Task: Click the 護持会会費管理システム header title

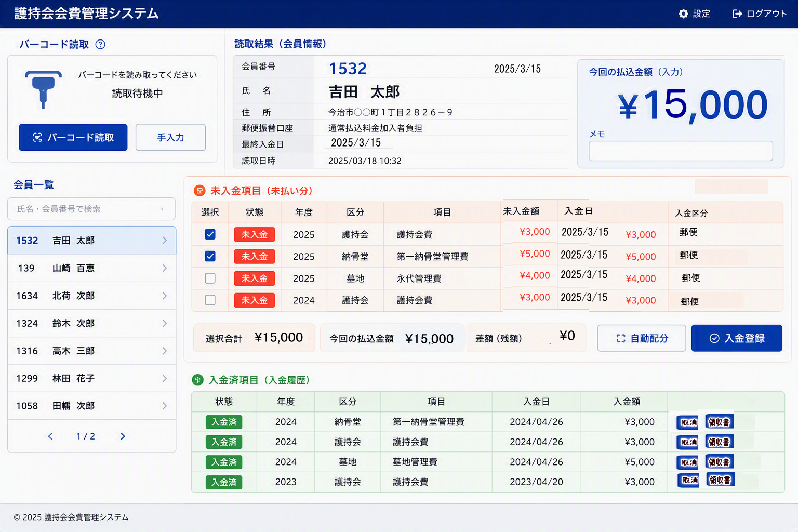Action: pyautogui.click(x=86, y=14)
